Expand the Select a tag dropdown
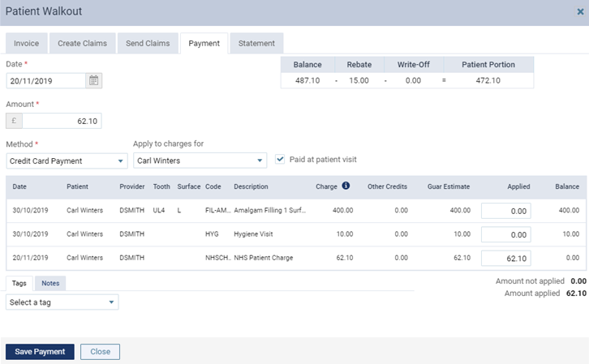 tap(62, 302)
